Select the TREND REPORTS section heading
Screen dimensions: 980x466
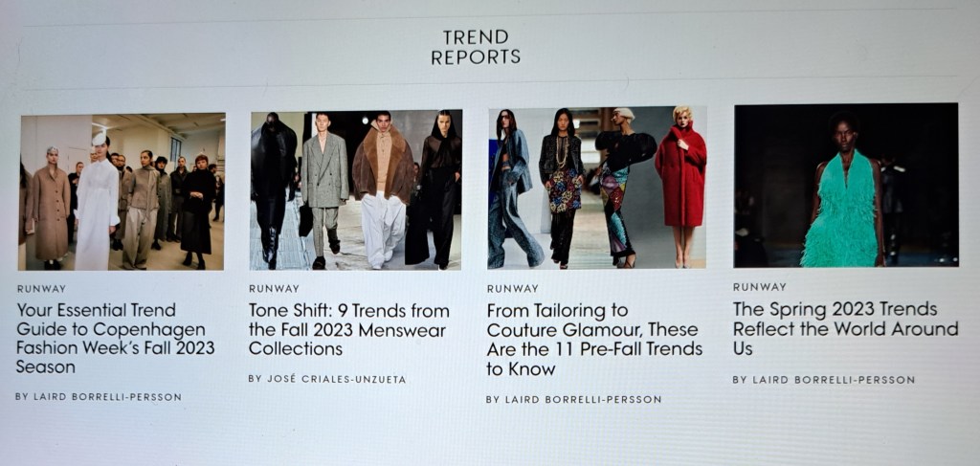(476, 47)
